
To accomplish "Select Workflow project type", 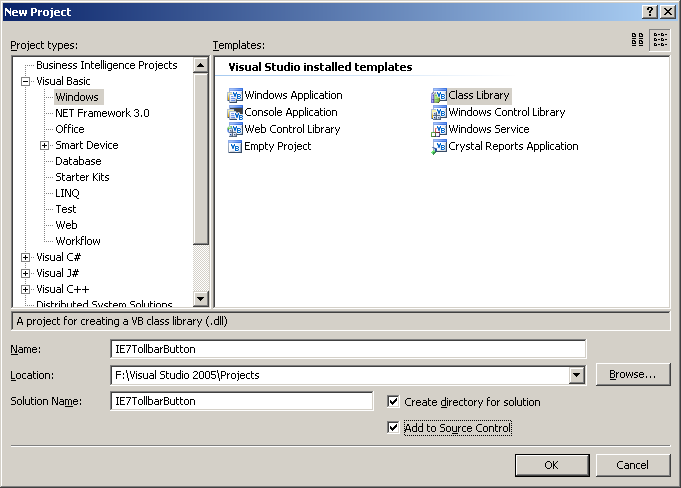I will (78, 241).
